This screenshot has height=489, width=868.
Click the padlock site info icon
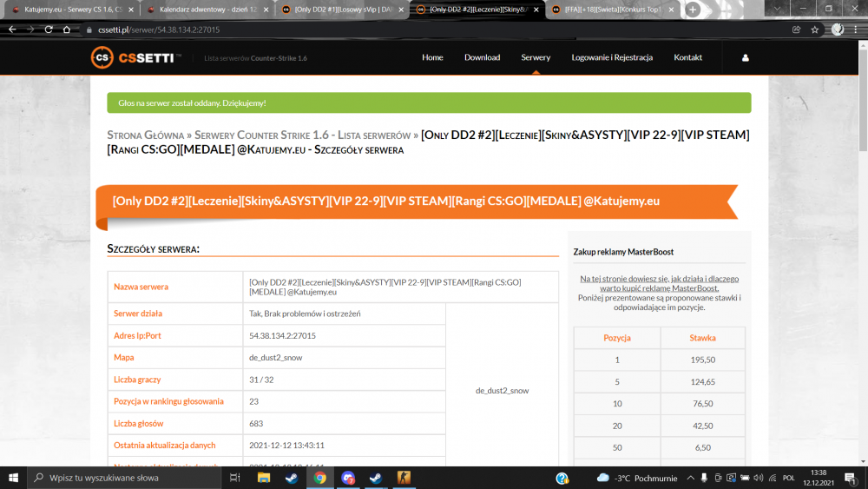click(89, 30)
